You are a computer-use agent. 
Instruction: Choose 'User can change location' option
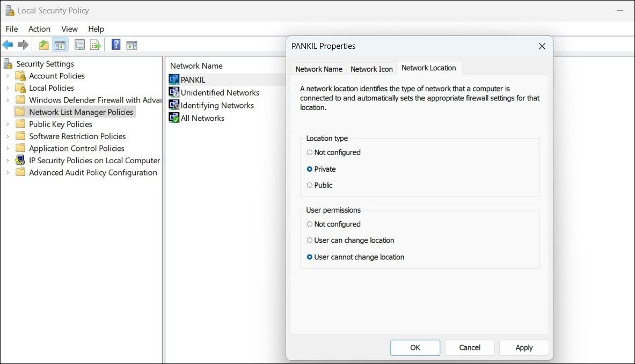[310, 241]
